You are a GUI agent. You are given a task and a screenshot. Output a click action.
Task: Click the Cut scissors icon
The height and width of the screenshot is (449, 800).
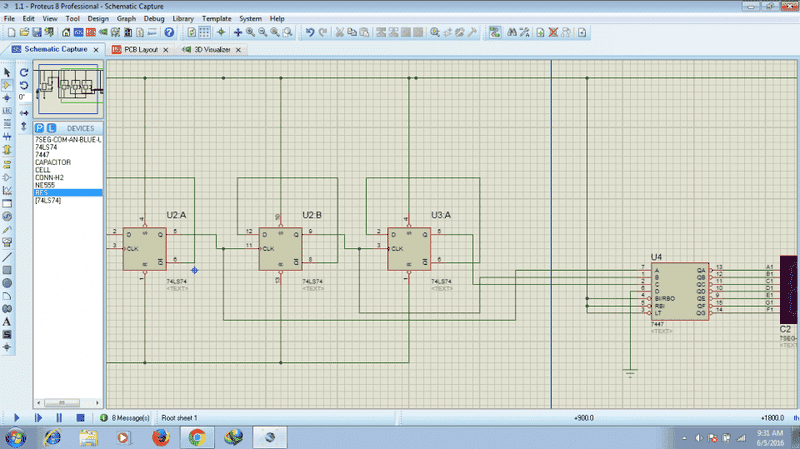(x=340, y=32)
